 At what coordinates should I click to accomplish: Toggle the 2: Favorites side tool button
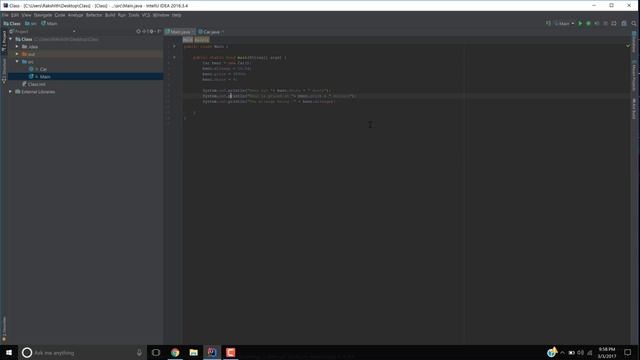pos(4,329)
